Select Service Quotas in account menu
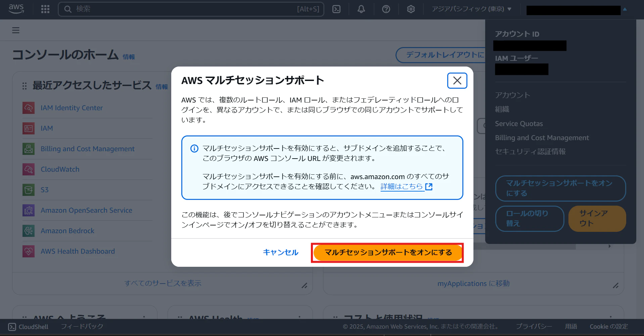644x336 pixels. 519,124
